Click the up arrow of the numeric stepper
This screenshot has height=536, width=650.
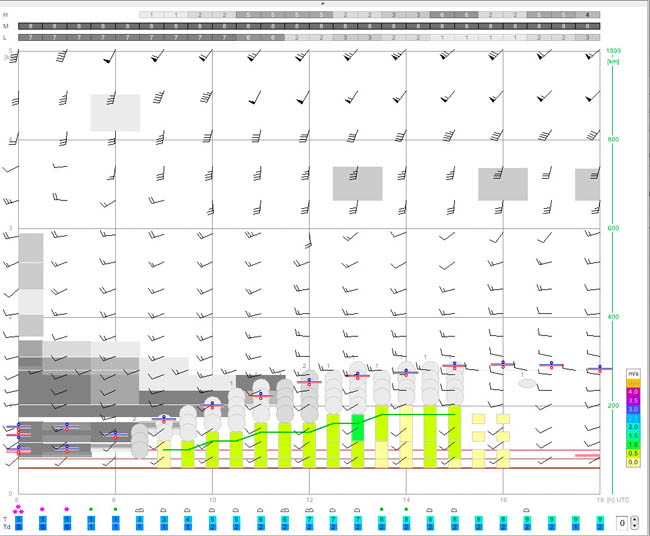tap(634, 520)
